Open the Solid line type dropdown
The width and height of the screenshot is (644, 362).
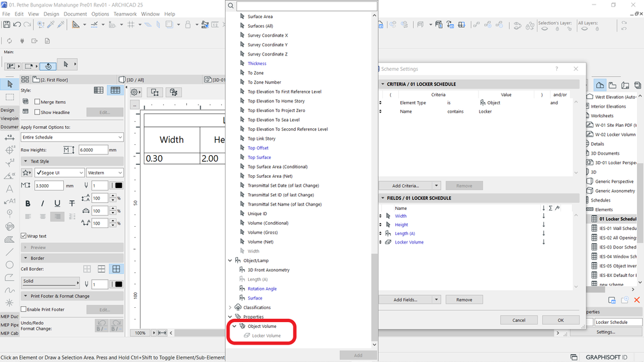[x=50, y=281]
